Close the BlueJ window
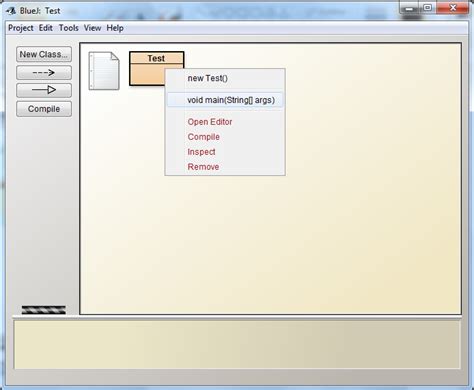Screen dimensions: 474x390 pyautogui.click(x=453, y=8)
